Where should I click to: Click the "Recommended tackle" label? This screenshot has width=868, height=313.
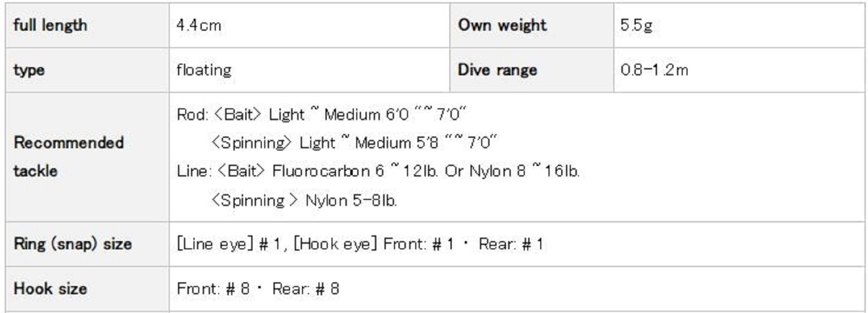(69, 156)
